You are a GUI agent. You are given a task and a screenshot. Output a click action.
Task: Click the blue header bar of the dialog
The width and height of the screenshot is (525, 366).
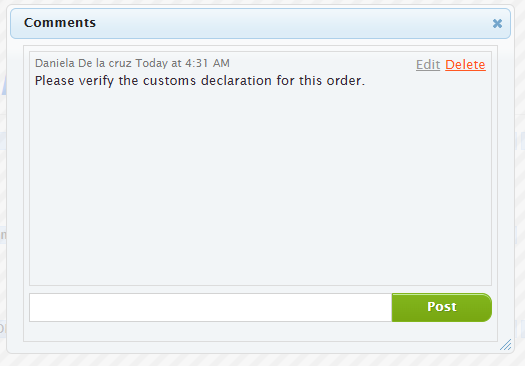tap(260, 23)
